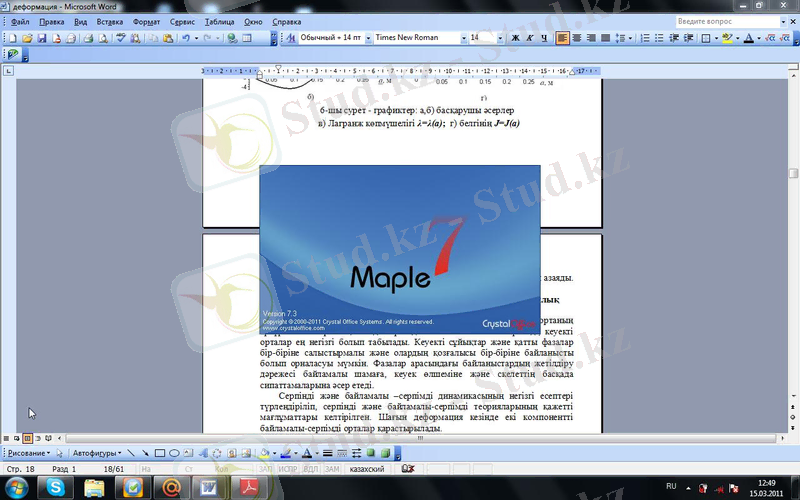The image size is (800, 500).
Task: Insert hyperlink globe icon
Action: point(232,38)
